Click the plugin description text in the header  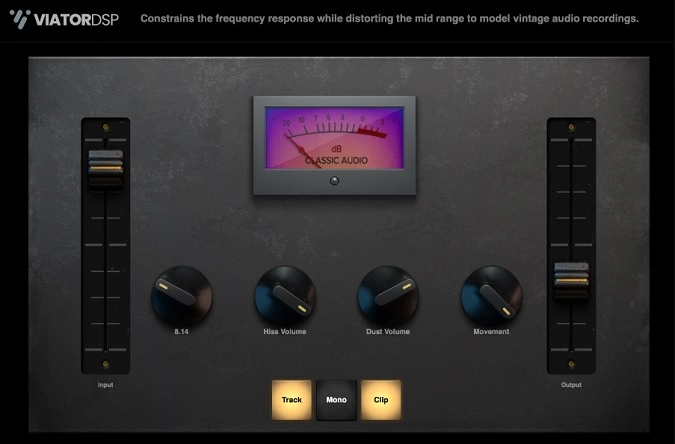point(390,19)
